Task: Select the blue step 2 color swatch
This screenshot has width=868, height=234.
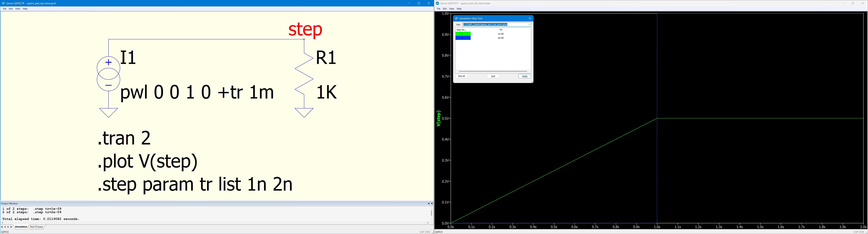Action: pyautogui.click(x=463, y=38)
